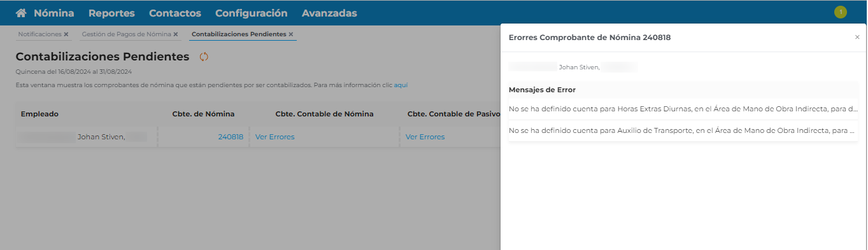Open payroll voucher 240818 link
The width and height of the screenshot is (868, 250).
tap(231, 137)
